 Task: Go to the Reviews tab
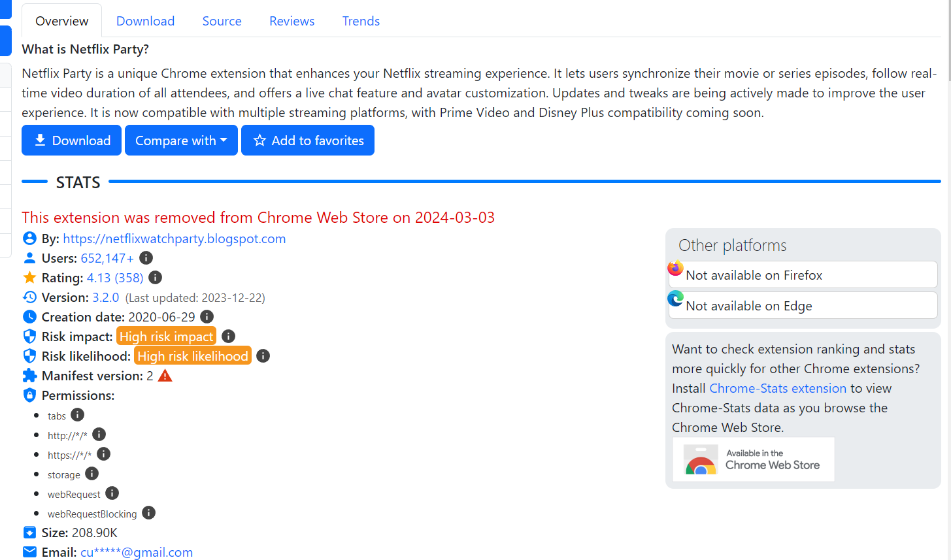point(292,21)
